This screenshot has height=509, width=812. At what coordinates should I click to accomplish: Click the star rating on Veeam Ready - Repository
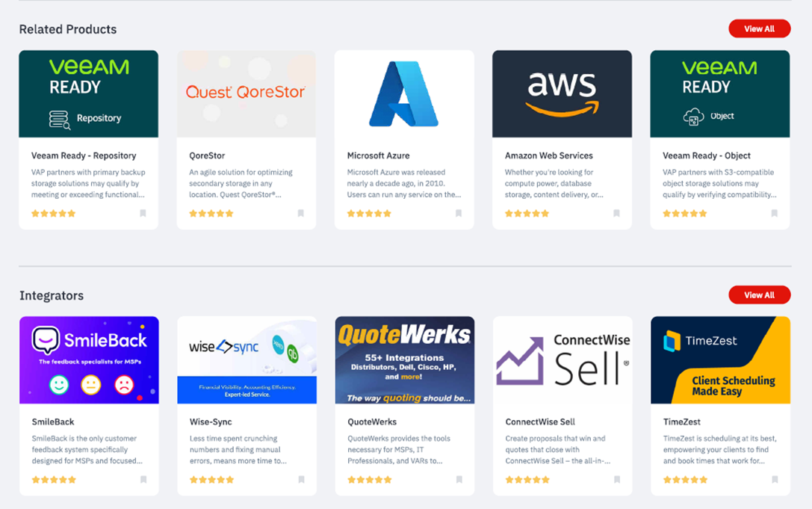pos(53,214)
